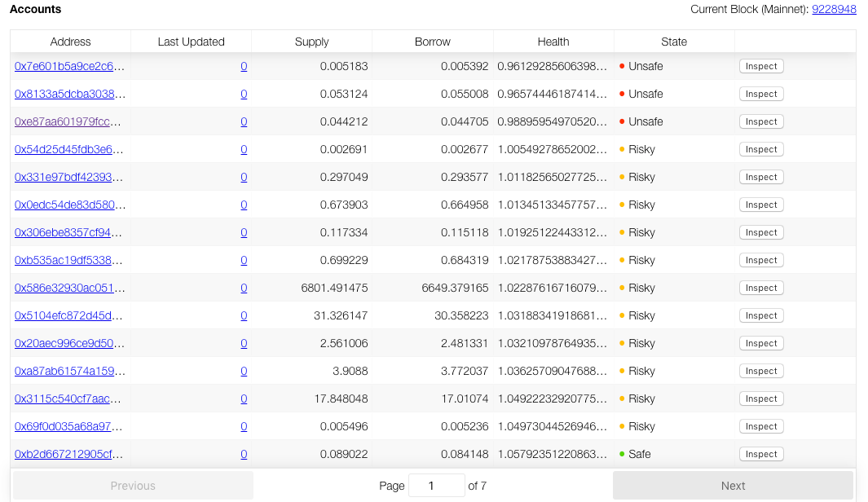Open account address 0x7e601b5a9ce2c6
This screenshot has height=502, width=868.
pos(70,66)
